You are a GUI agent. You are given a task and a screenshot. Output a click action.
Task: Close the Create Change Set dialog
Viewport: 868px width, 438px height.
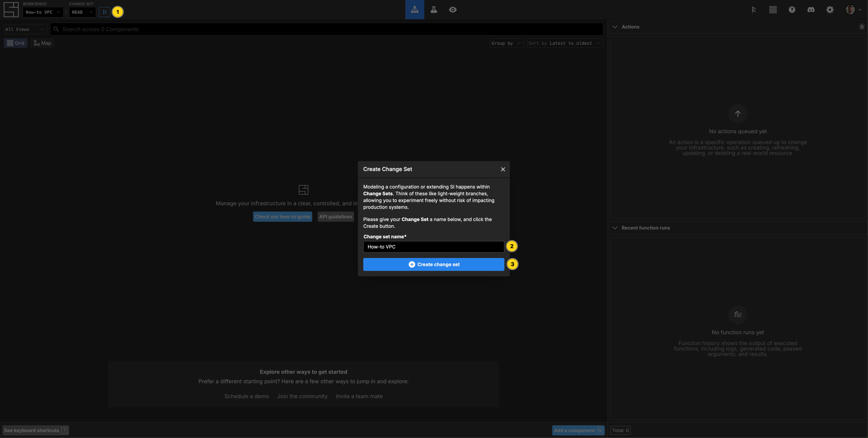pos(503,170)
